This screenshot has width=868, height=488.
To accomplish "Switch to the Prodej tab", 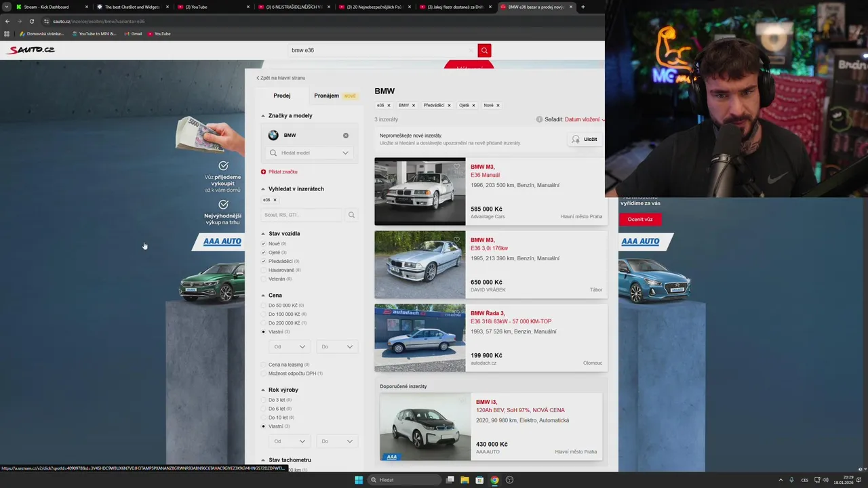I will (x=282, y=96).
